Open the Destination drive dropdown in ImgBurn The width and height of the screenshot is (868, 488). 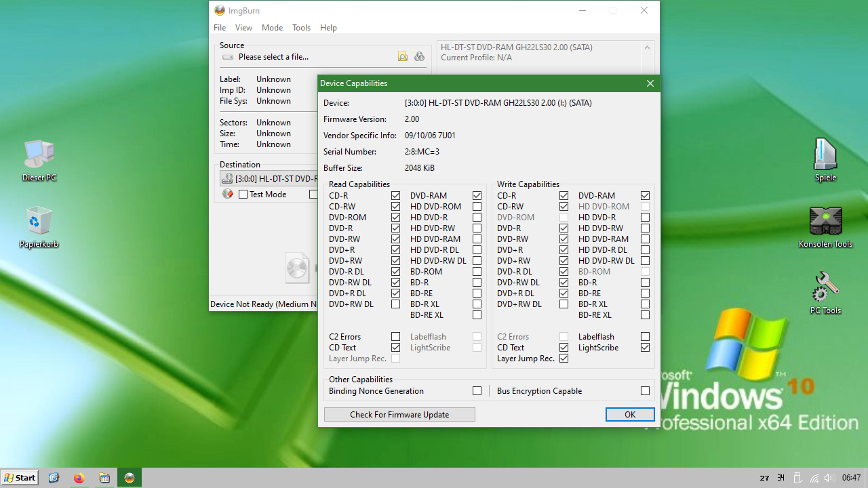tap(269, 179)
